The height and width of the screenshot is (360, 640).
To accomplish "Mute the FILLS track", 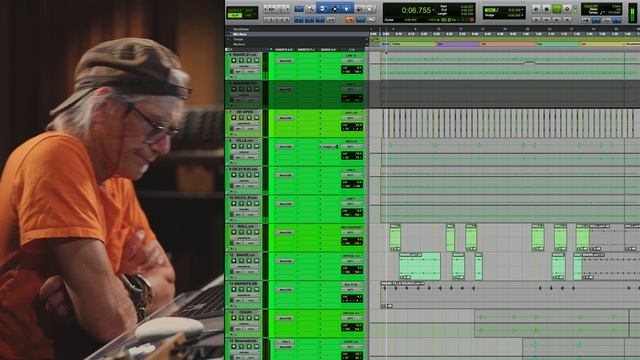I will point(256,146).
